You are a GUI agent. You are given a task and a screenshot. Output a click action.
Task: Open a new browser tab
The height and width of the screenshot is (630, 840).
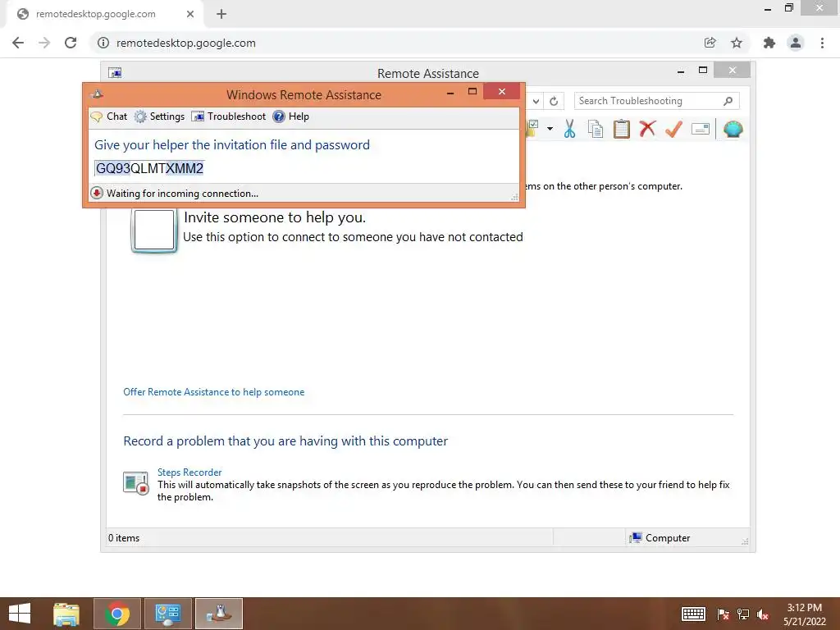pos(221,14)
